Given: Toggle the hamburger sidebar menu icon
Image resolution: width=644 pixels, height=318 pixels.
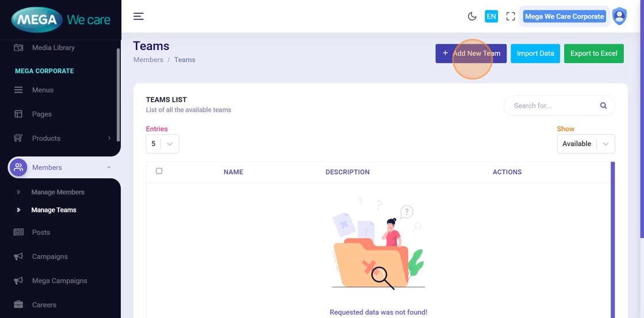Looking at the screenshot, I should click(139, 16).
